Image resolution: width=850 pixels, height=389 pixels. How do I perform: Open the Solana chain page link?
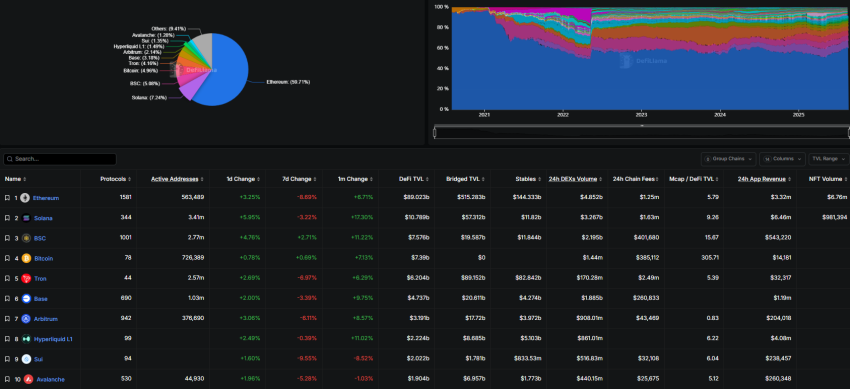click(42, 218)
